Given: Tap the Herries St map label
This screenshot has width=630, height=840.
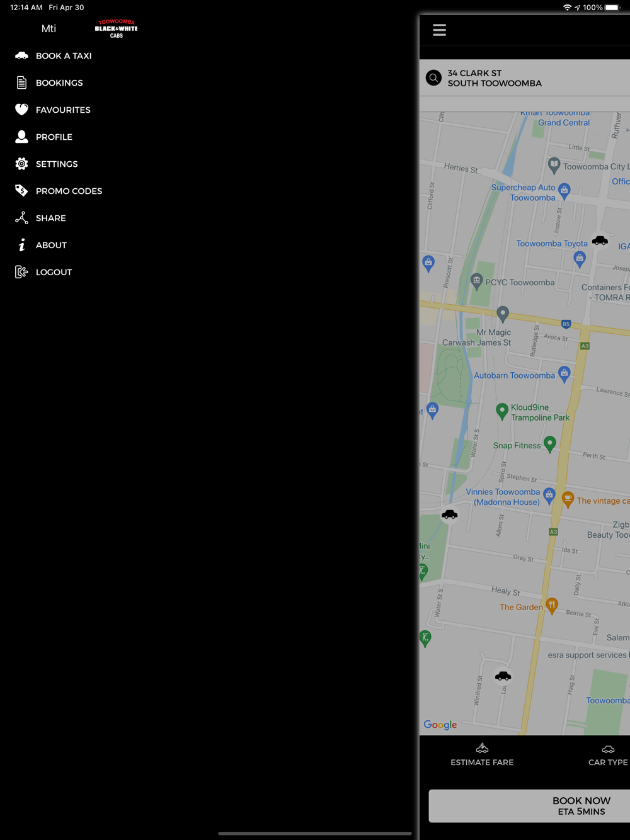Looking at the screenshot, I should [x=461, y=168].
